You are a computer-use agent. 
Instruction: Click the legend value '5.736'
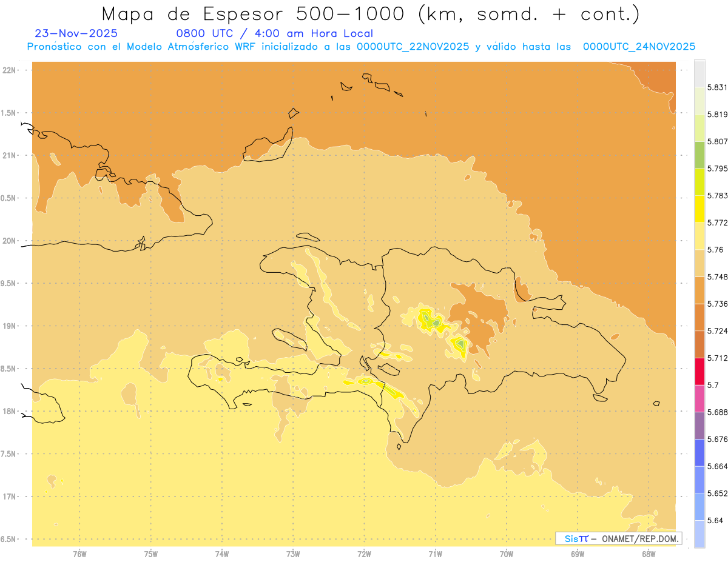(717, 304)
